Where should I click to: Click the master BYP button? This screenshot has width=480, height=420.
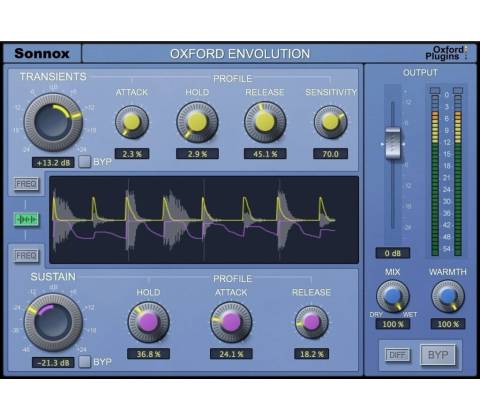click(438, 355)
